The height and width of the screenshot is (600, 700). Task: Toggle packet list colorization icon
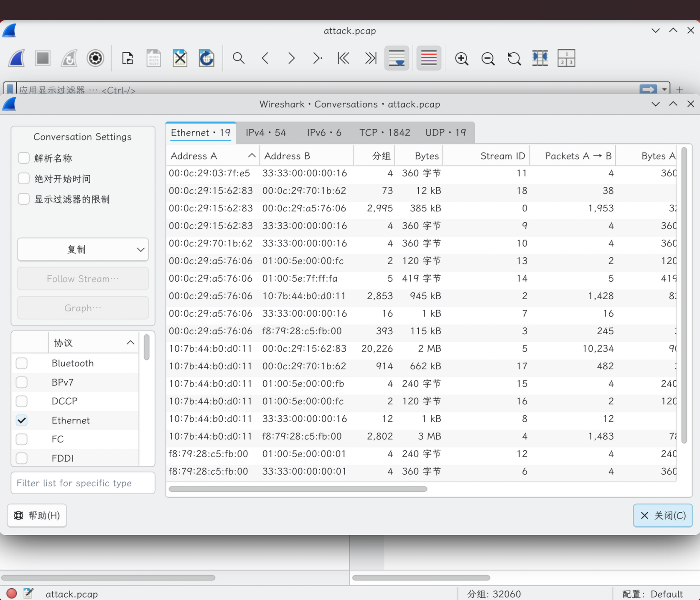click(x=429, y=58)
